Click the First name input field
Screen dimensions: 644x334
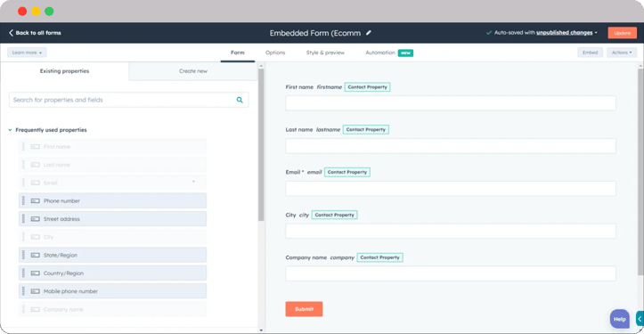(x=451, y=103)
